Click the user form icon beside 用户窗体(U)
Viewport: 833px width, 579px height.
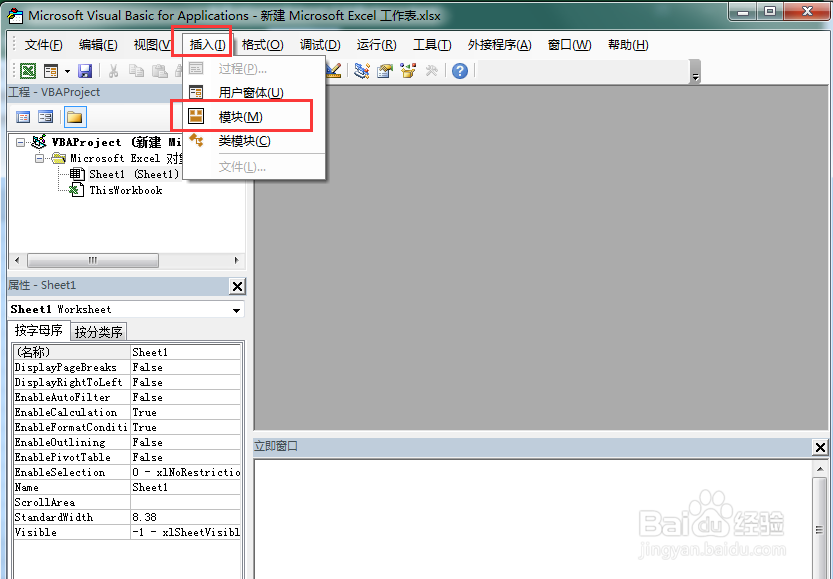196,92
